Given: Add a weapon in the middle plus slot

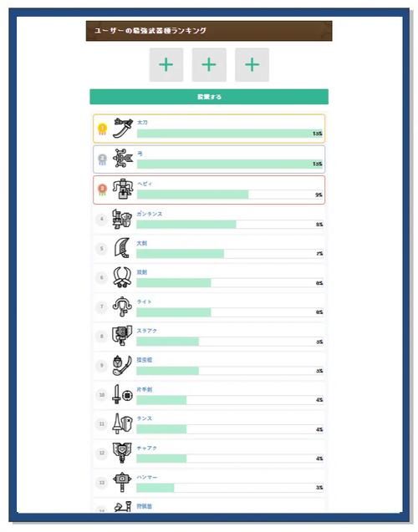Looking at the screenshot, I should (209, 65).
